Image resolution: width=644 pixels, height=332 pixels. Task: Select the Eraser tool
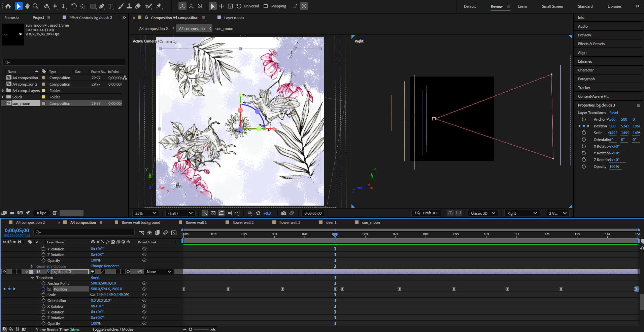[x=138, y=6]
